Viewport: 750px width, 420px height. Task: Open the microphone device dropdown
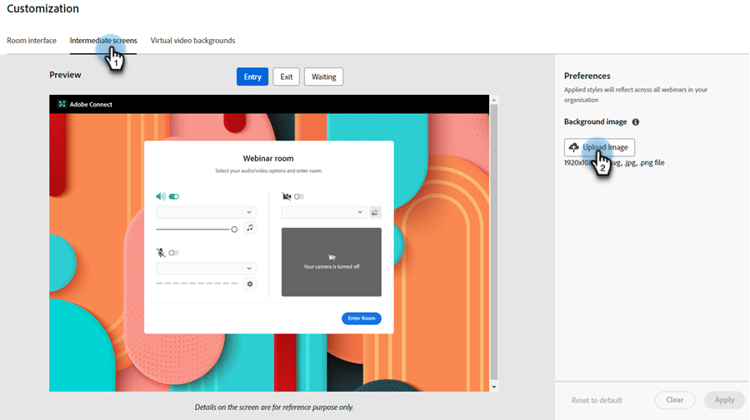coord(206,268)
